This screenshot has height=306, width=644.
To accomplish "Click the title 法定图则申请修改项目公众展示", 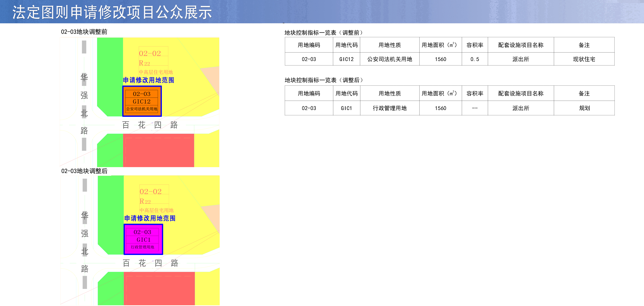I will [x=112, y=12].
